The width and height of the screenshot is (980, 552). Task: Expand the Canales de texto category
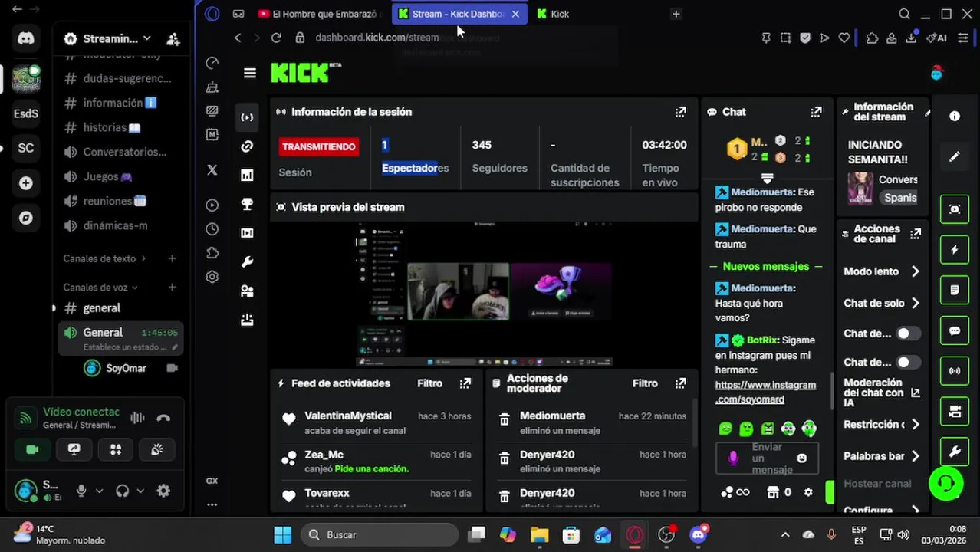point(104,258)
